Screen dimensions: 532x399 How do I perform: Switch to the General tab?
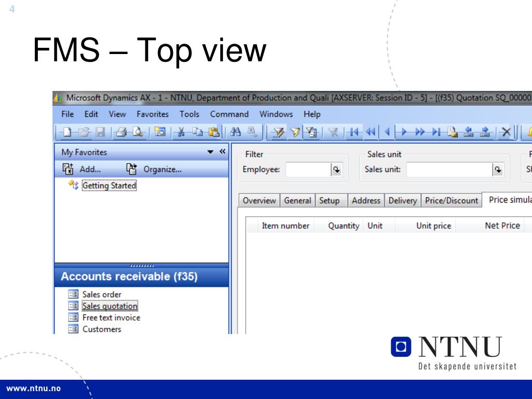click(298, 201)
